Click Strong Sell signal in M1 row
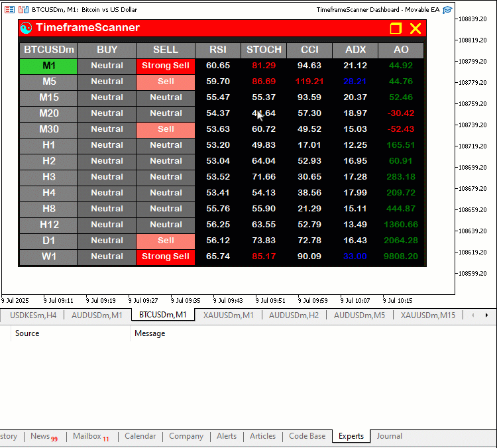 [166, 66]
